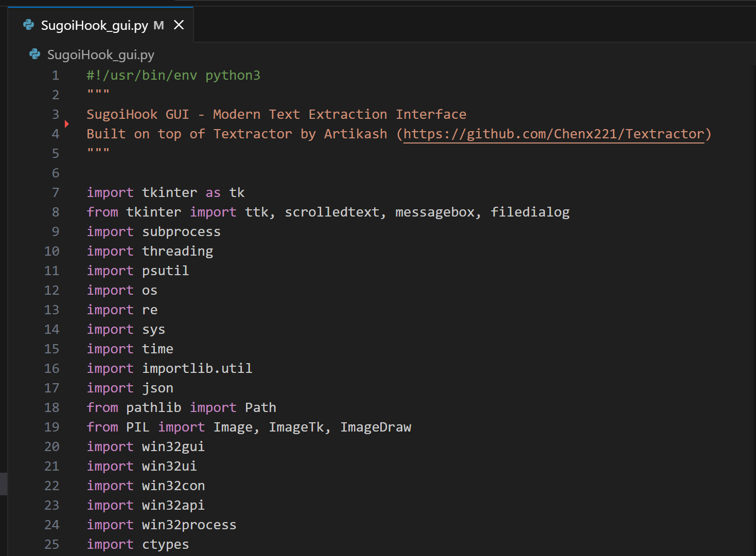Click 'importlib.util' on line 16
This screenshot has width=756, height=556.
point(197,369)
